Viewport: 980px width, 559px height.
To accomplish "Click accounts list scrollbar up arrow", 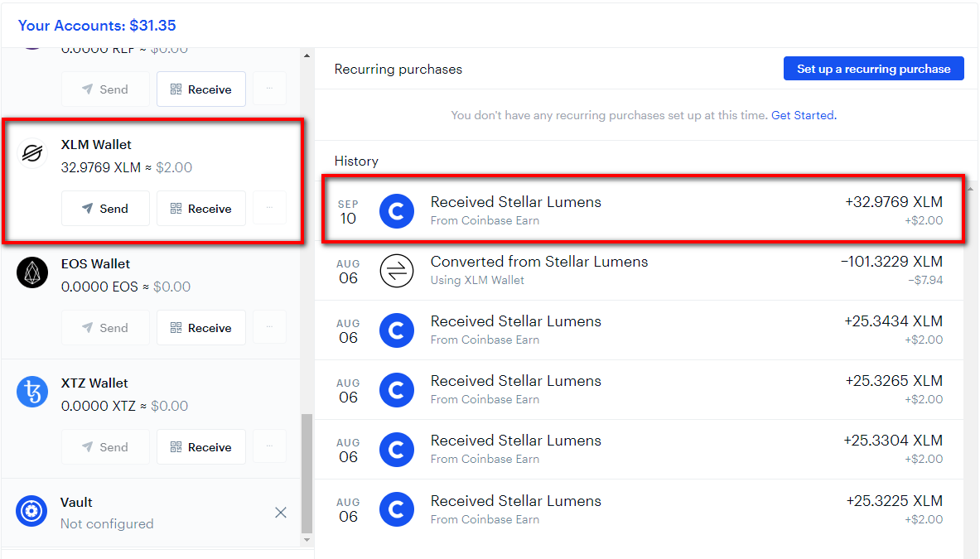I will coord(307,55).
